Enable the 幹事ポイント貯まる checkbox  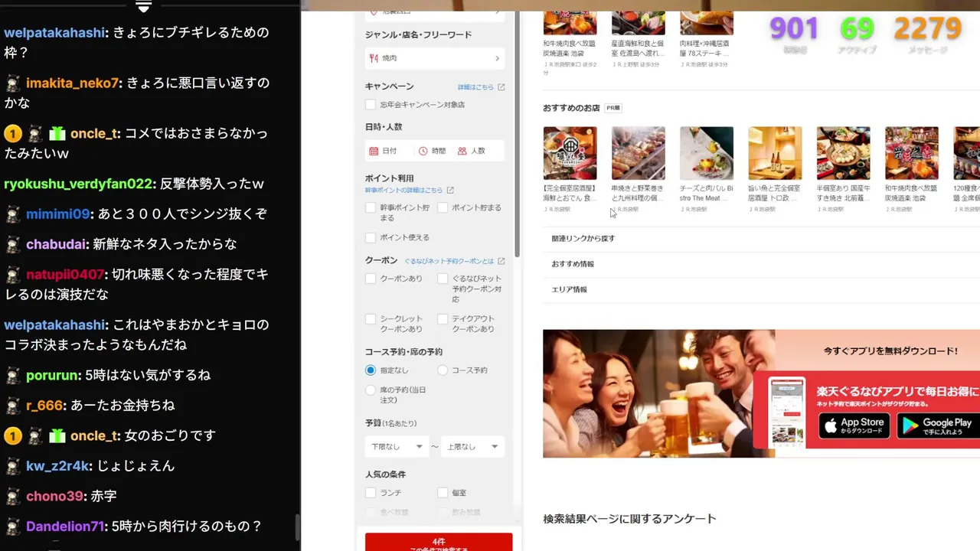tap(371, 208)
